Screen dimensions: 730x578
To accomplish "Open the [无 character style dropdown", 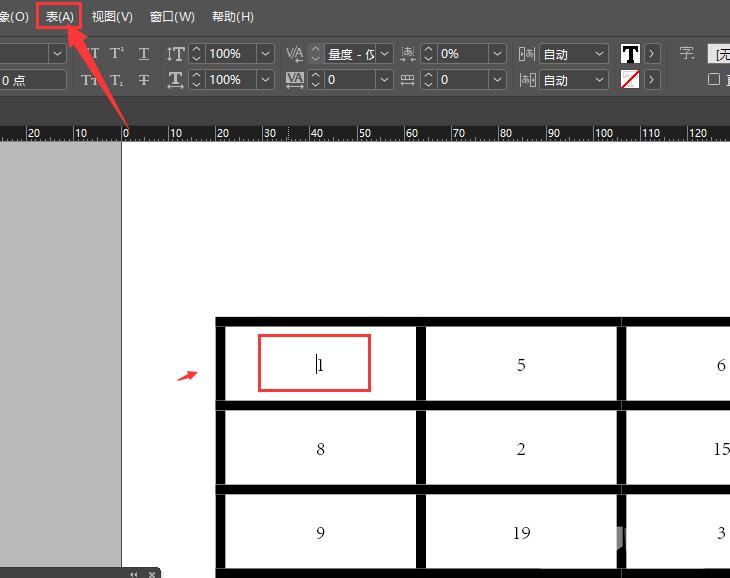I will pyautogui.click(x=718, y=54).
